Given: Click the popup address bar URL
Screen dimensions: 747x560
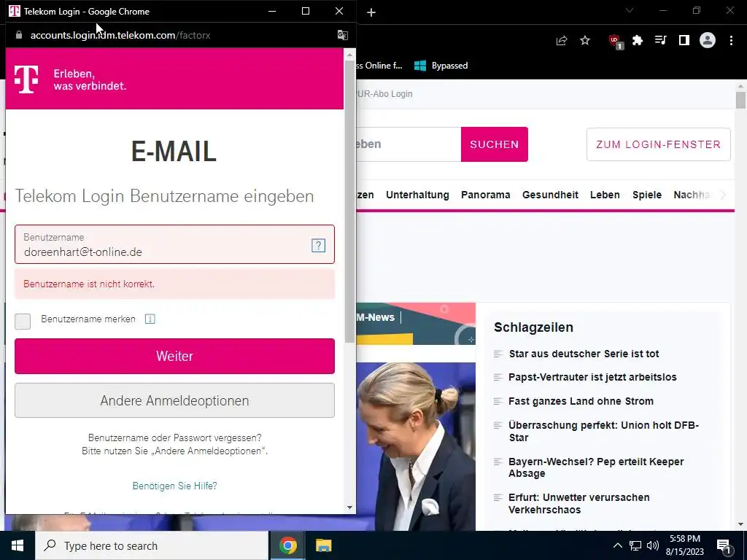Looking at the screenshot, I should (120, 35).
